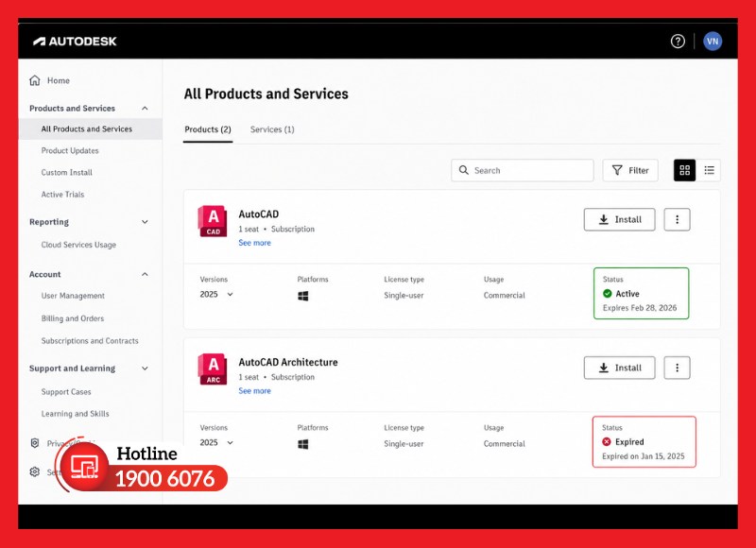Open User Management page
This screenshot has width=756, height=548.
[x=73, y=296]
